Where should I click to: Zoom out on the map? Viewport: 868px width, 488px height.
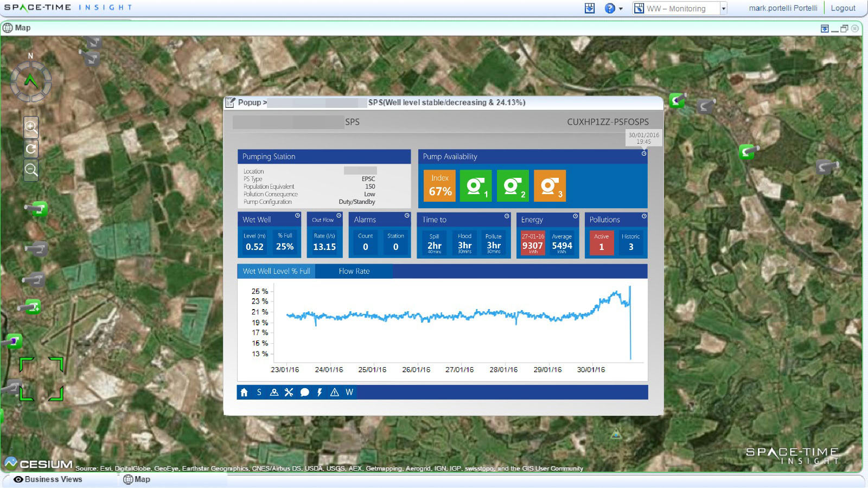(x=31, y=170)
